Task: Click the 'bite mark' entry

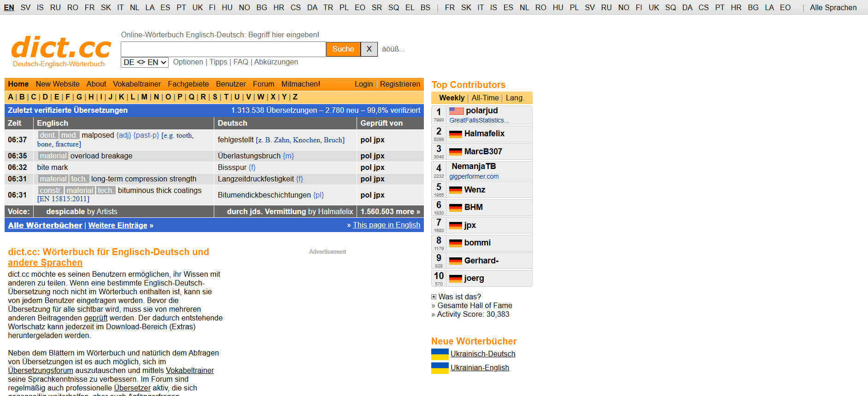Action: tap(53, 168)
